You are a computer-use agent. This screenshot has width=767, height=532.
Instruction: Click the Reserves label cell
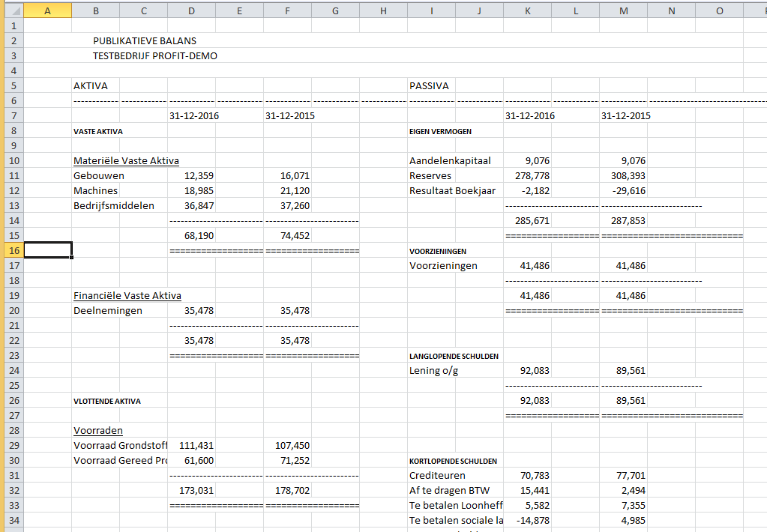[430, 176]
